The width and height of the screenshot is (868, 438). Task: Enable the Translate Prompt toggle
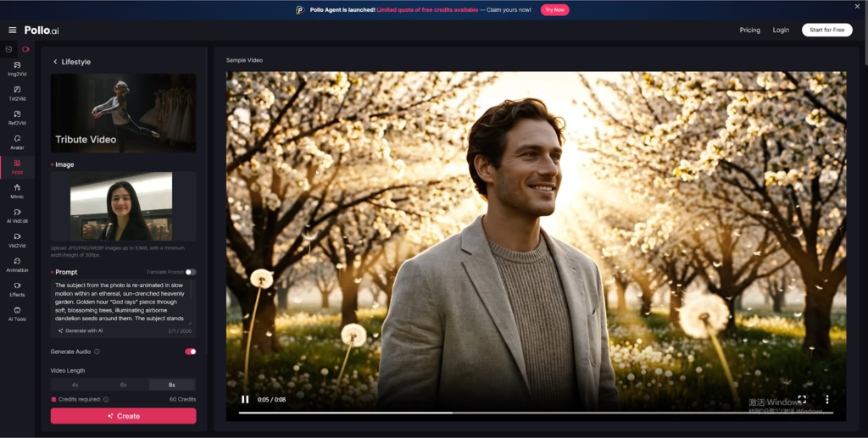[x=191, y=272]
